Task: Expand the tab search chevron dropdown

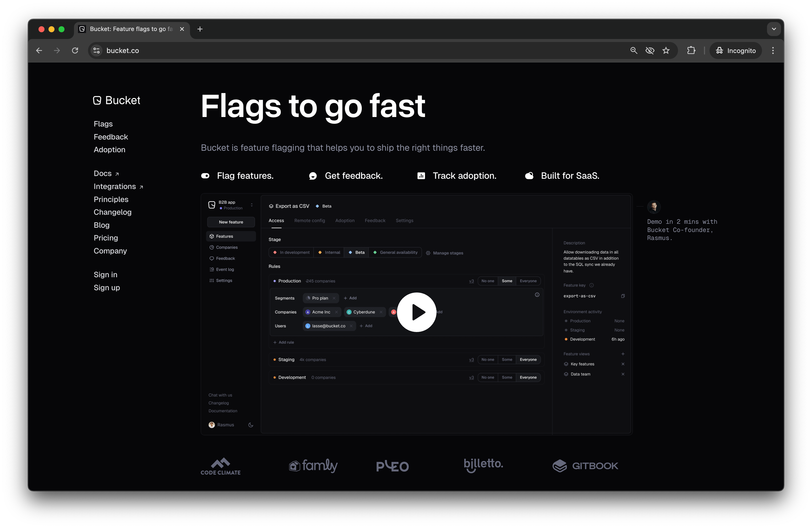Action: (773, 29)
